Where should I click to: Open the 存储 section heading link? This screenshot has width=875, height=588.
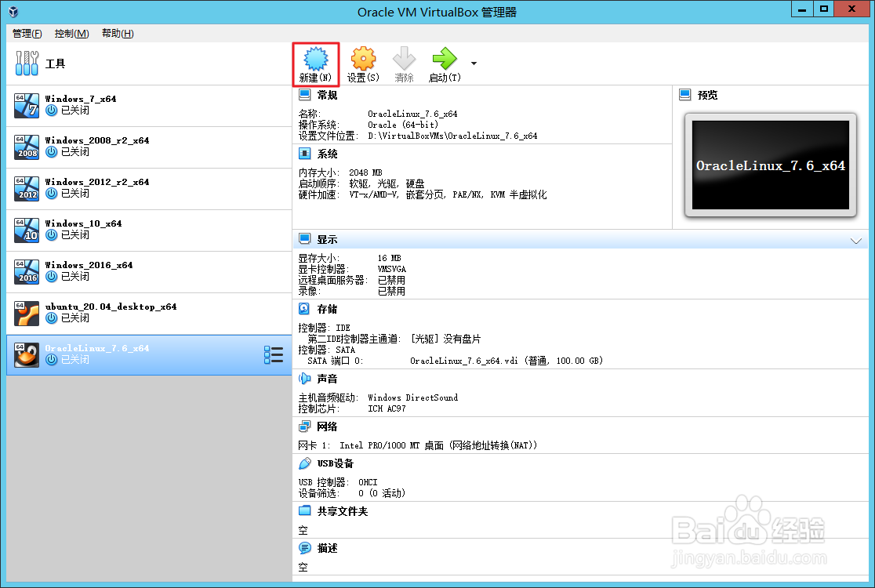tap(327, 309)
